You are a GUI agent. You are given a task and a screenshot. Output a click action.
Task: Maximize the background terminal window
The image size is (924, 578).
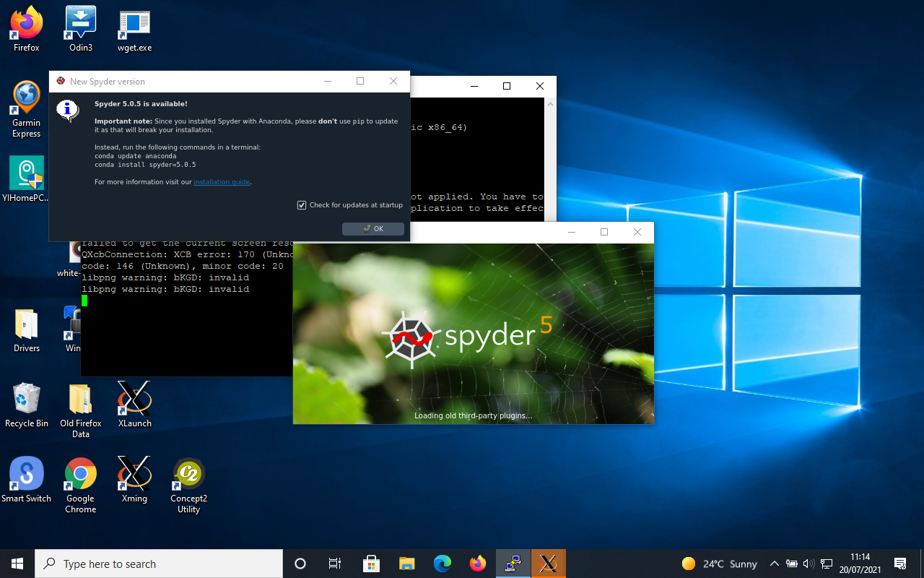[507, 86]
